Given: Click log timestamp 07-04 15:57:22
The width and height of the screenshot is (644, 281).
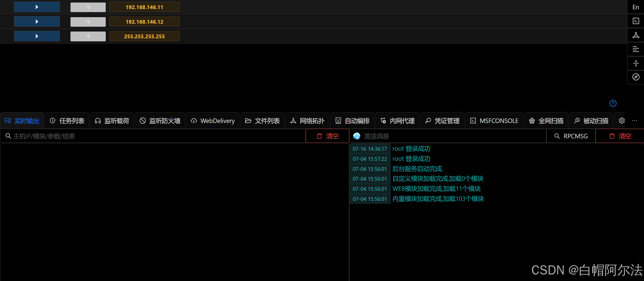Looking at the screenshot, I should tap(370, 159).
